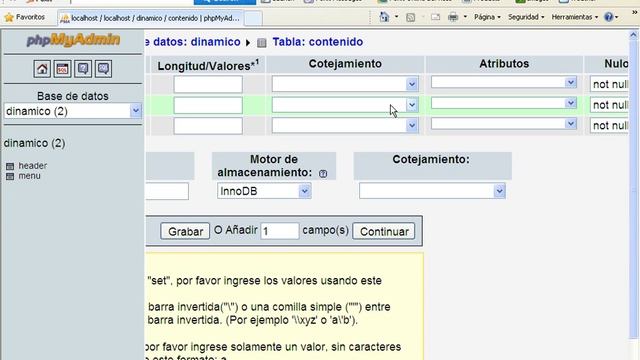
Task: Open the Seguridad menu
Action: tap(526, 17)
